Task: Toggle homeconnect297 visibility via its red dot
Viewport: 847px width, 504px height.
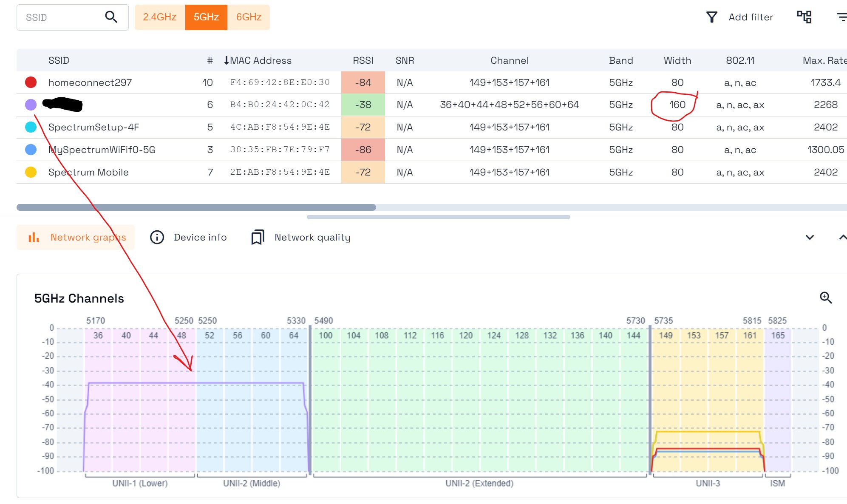Action: (x=31, y=82)
